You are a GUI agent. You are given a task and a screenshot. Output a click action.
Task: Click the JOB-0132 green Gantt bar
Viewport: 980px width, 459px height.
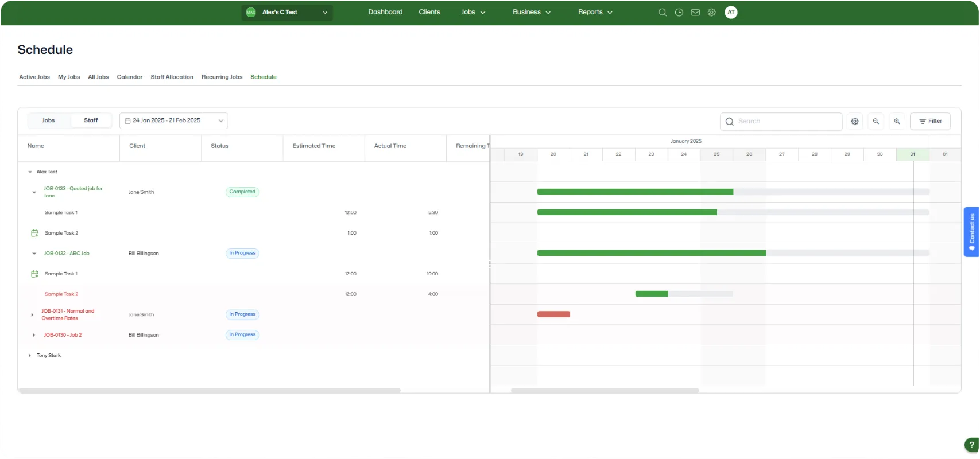pyautogui.click(x=652, y=253)
